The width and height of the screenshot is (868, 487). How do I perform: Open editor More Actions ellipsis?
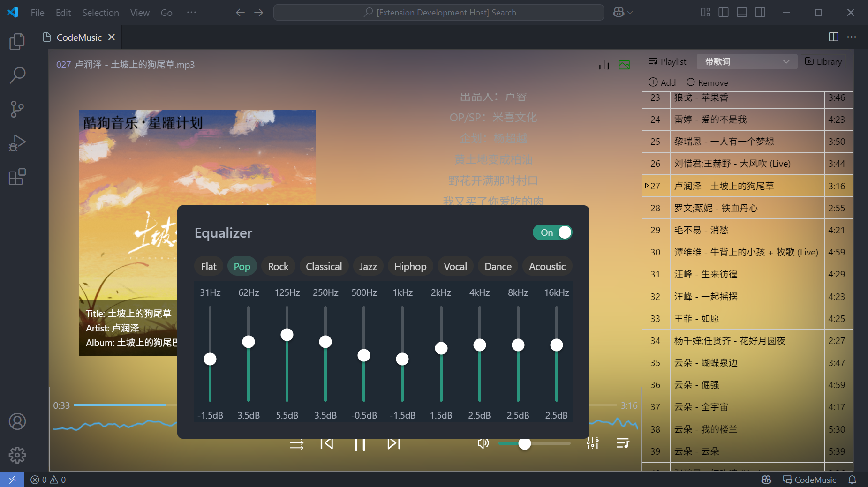pyautogui.click(x=852, y=37)
